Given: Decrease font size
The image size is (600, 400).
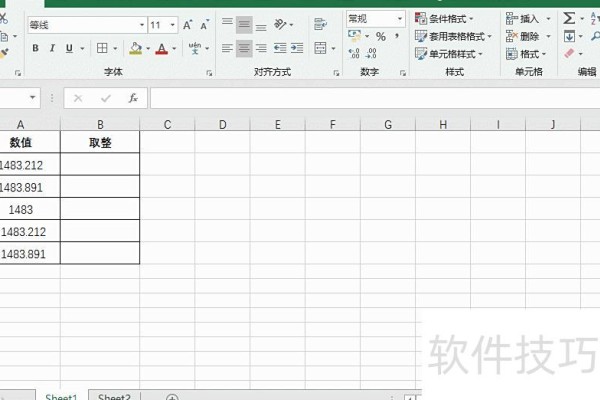Looking at the screenshot, I should coord(205,25).
